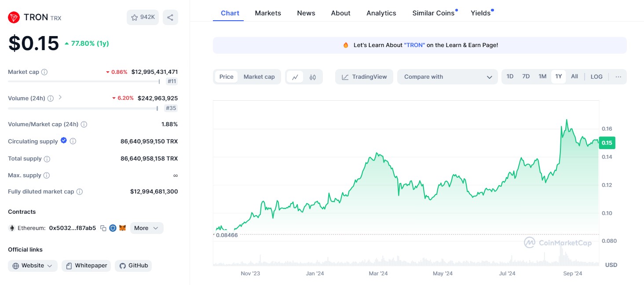Click the Ethereum logo icon in Contracts

pos(12,228)
